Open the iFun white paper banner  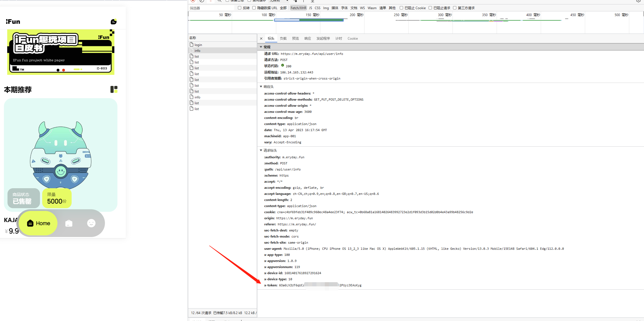tap(61, 52)
